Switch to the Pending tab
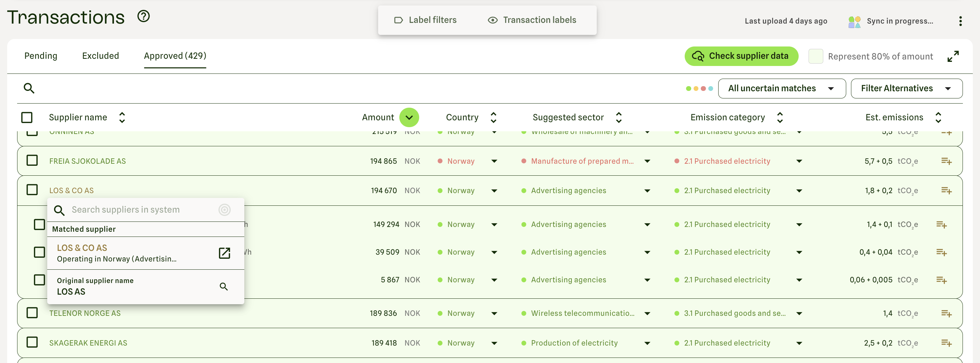The width and height of the screenshot is (980, 363). click(x=41, y=56)
